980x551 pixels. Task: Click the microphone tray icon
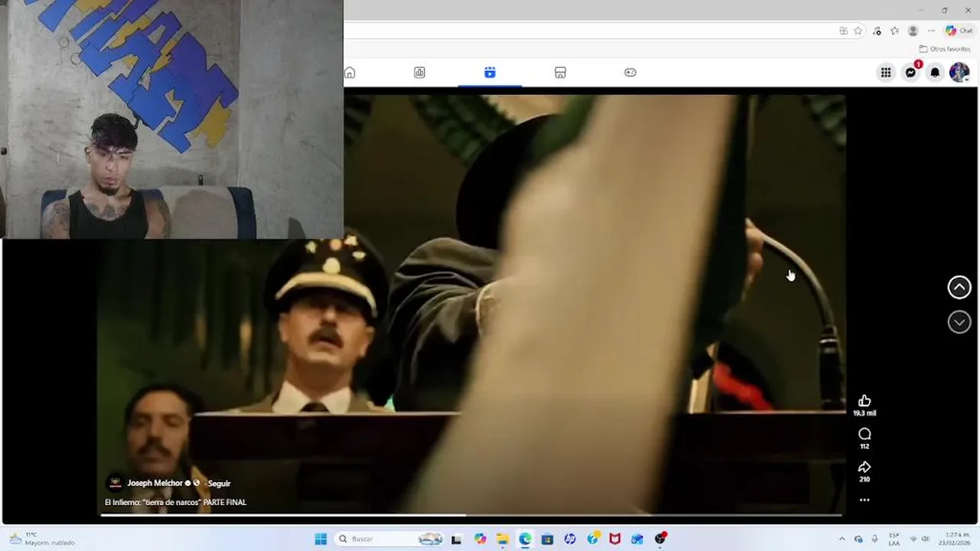coord(874,539)
